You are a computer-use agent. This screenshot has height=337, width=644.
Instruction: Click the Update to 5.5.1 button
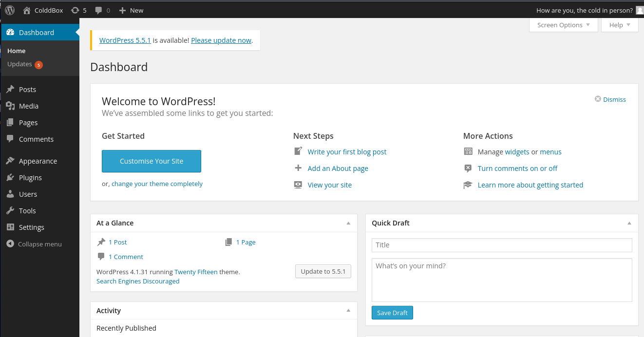coord(323,271)
